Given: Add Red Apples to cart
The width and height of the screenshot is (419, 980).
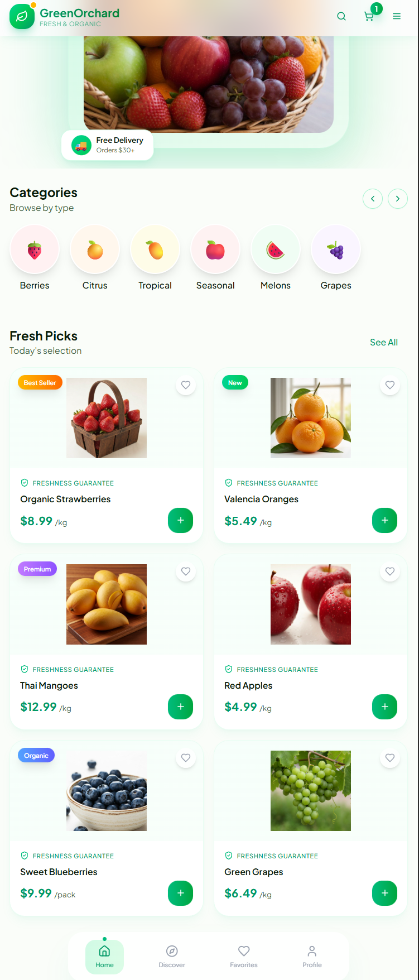Looking at the screenshot, I should (384, 707).
